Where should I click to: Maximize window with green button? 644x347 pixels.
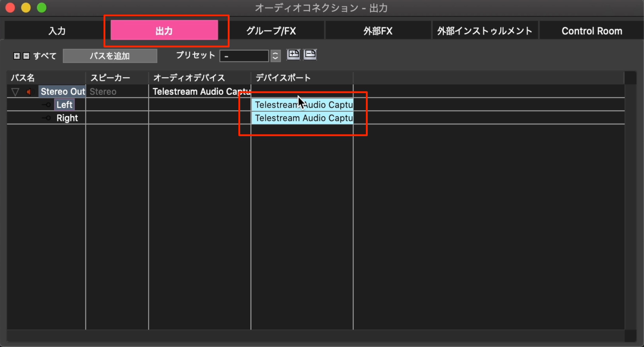coord(42,8)
